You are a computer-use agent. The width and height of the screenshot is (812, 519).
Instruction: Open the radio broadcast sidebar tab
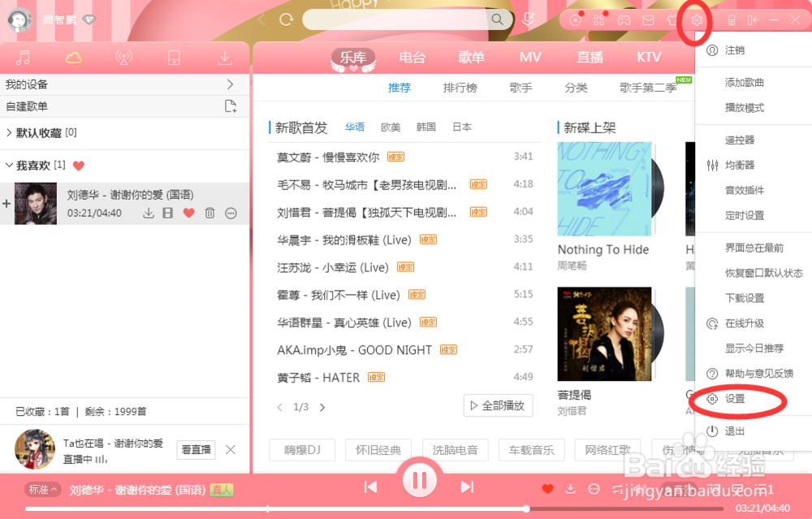coord(123,58)
